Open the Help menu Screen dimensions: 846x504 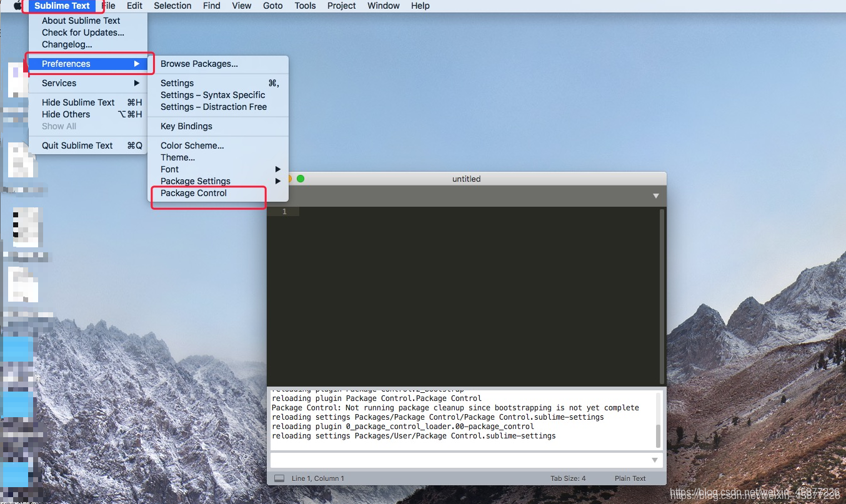420,6
